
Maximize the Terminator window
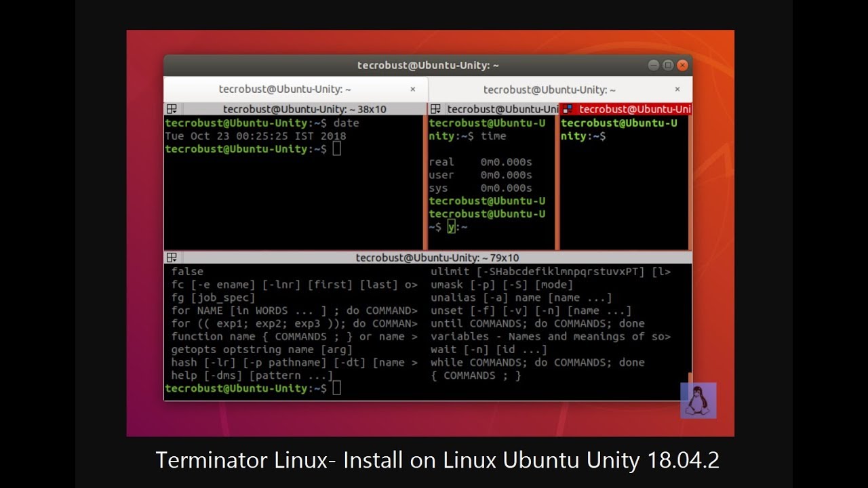(x=668, y=65)
